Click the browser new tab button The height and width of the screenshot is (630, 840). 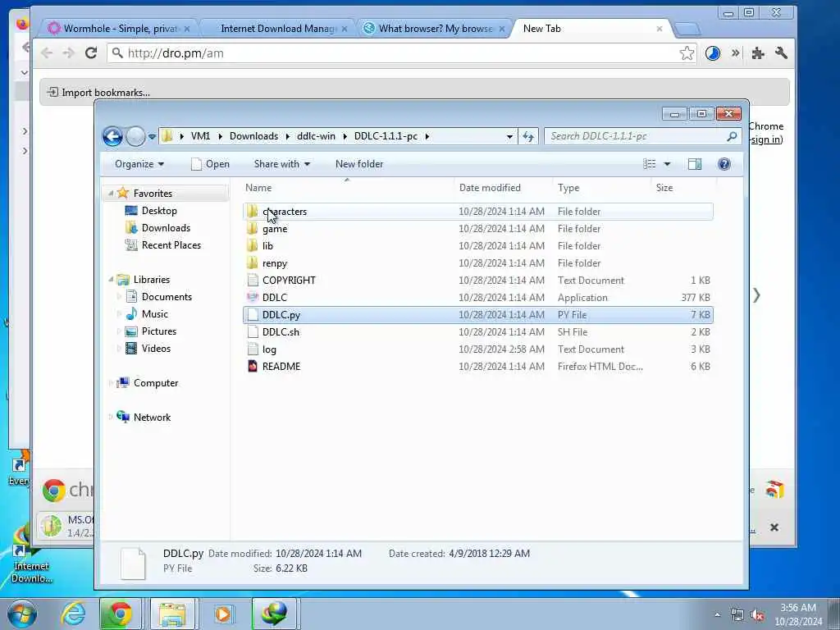687,29
